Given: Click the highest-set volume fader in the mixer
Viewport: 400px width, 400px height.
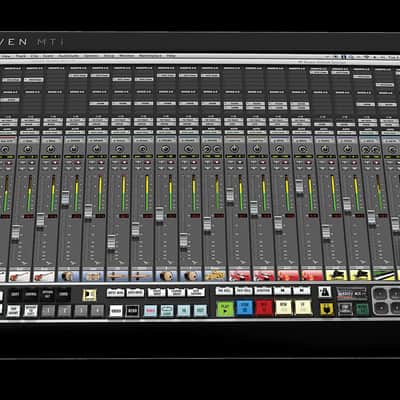Looking at the screenshot, I should click(299, 186).
